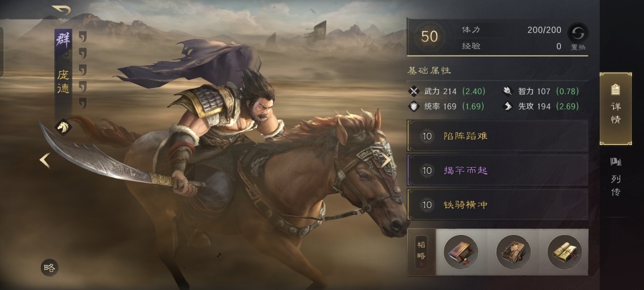Open the 陷阵蹈难 skill entry
The image size is (644, 290).
tap(497, 136)
